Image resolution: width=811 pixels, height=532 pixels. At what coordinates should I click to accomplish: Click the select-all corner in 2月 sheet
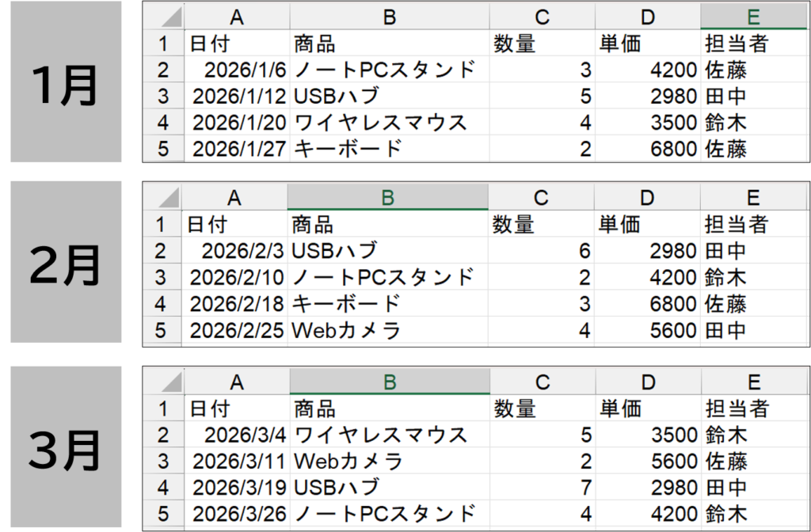[162, 197]
